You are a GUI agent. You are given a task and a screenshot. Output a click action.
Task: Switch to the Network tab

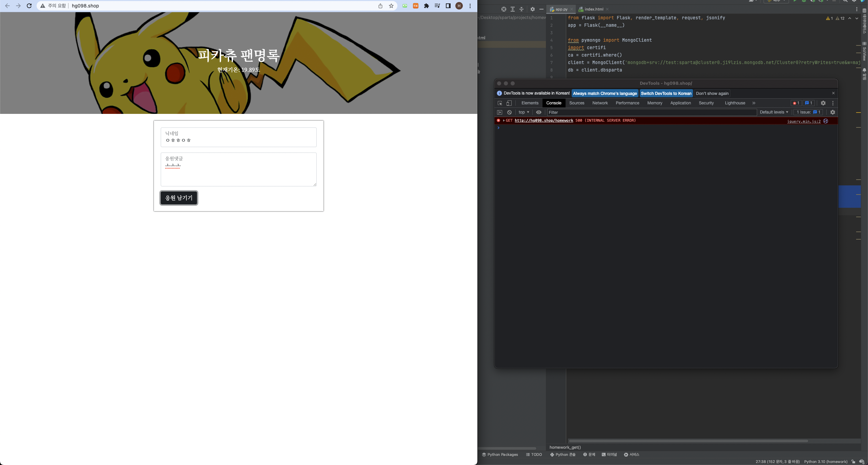[600, 103]
